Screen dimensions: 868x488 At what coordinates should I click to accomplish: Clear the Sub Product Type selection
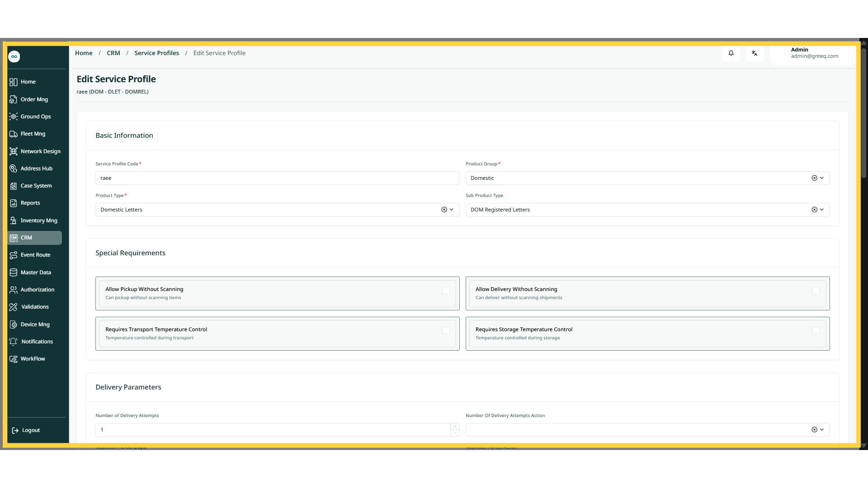814,210
